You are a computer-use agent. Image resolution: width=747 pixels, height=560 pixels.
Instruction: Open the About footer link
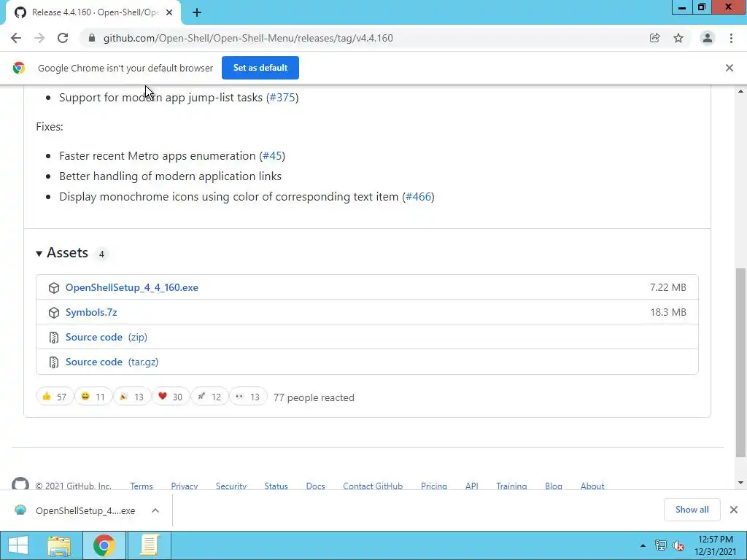point(592,486)
